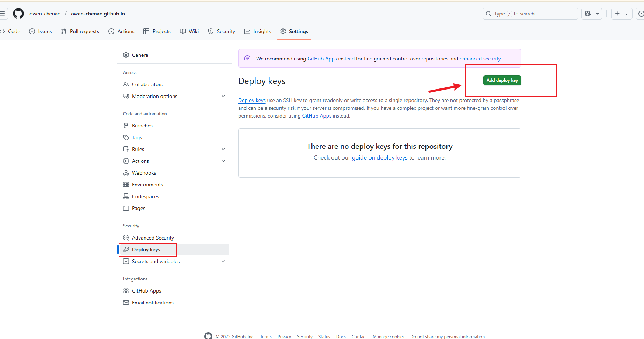
Task: Follow the GitHub Apps link in banner
Action: pyautogui.click(x=322, y=59)
